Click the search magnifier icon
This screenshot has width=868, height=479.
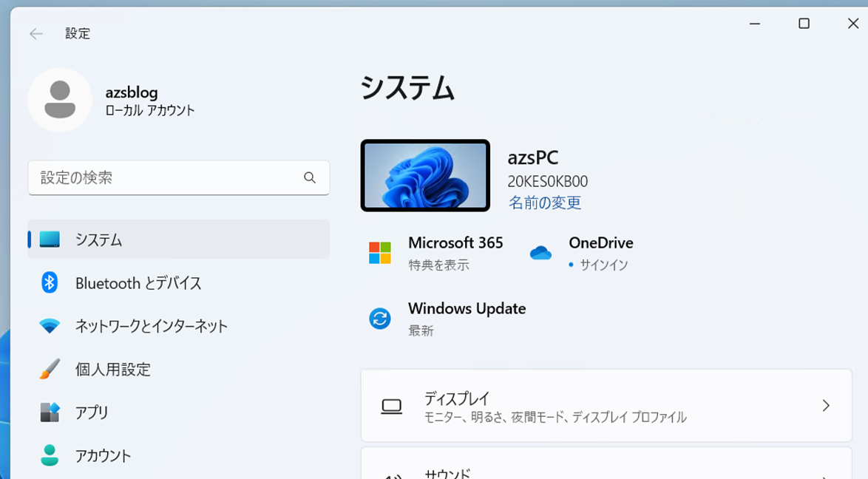[310, 177]
